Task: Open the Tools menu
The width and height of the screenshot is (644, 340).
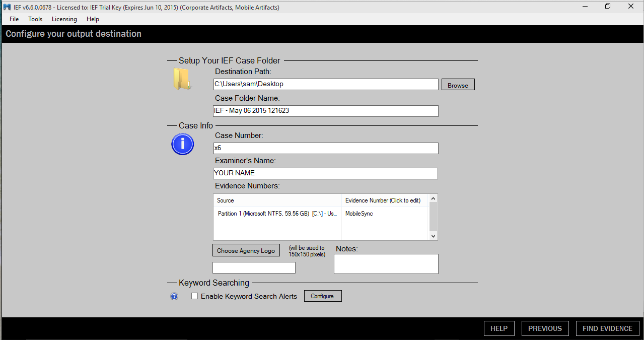Action: [x=35, y=19]
